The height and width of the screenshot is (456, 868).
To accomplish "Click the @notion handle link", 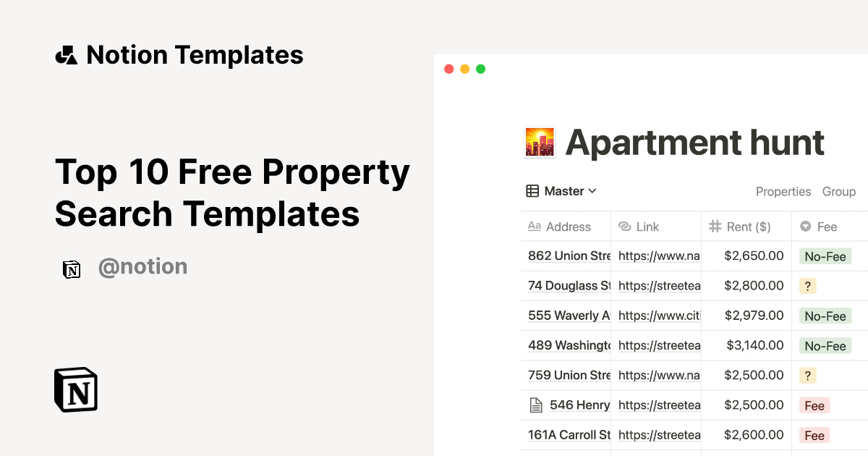I will (x=142, y=267).
